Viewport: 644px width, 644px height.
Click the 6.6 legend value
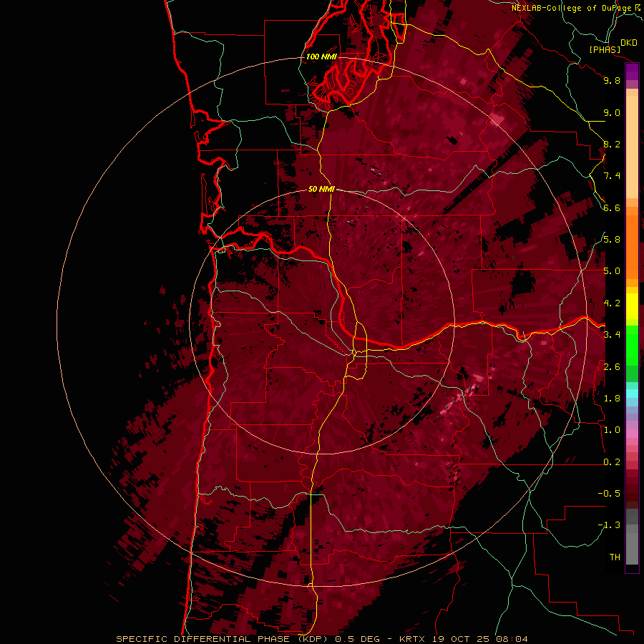coord(612,208)
